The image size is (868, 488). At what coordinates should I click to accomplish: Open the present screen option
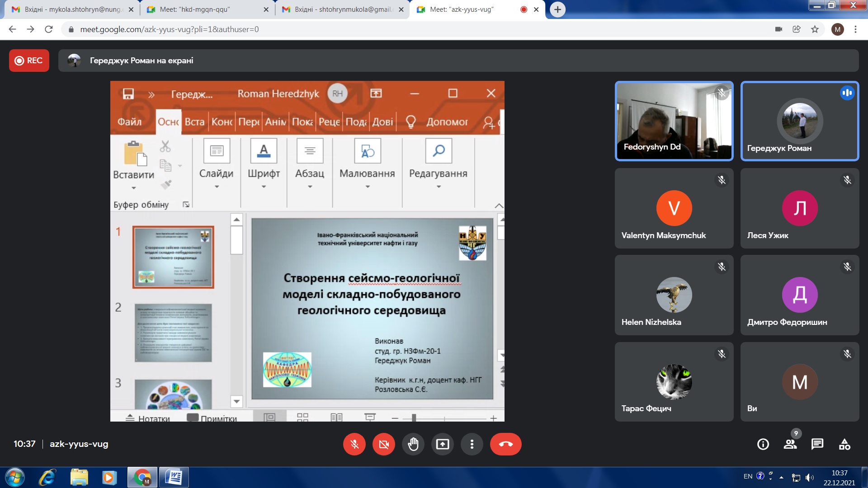442,444
